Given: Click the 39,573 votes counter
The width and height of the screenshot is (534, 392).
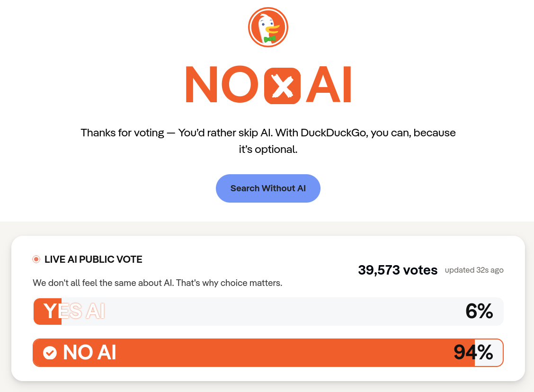Looking at the screenshot, I should (398, 270).
